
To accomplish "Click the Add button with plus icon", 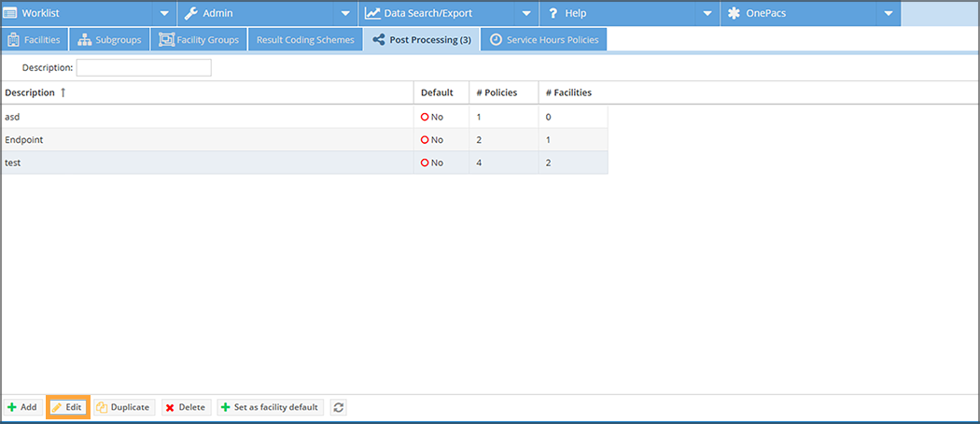I will tap(22, 407).
